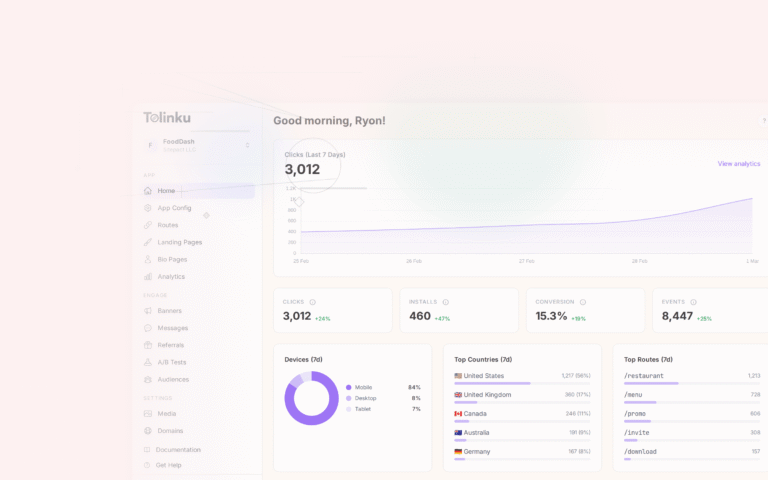Click the 15.3% conversion value

click(x=551, y=316)
